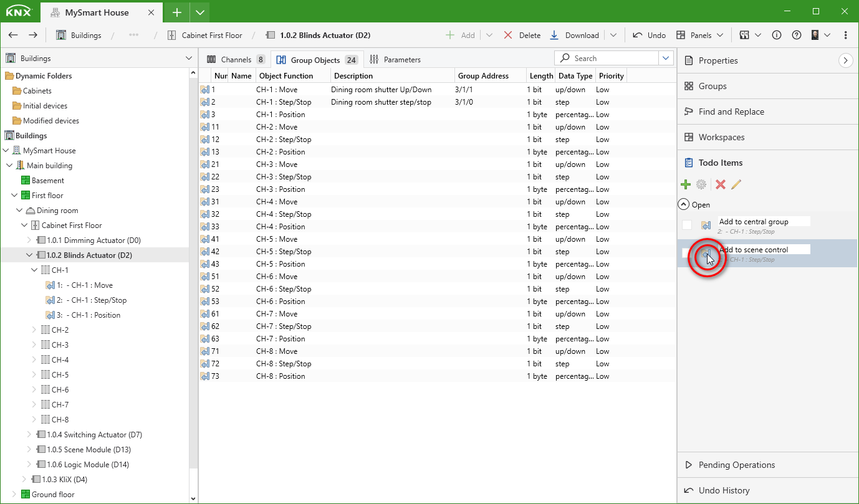Select row 13 CH-2 : Position

(436, 152)
